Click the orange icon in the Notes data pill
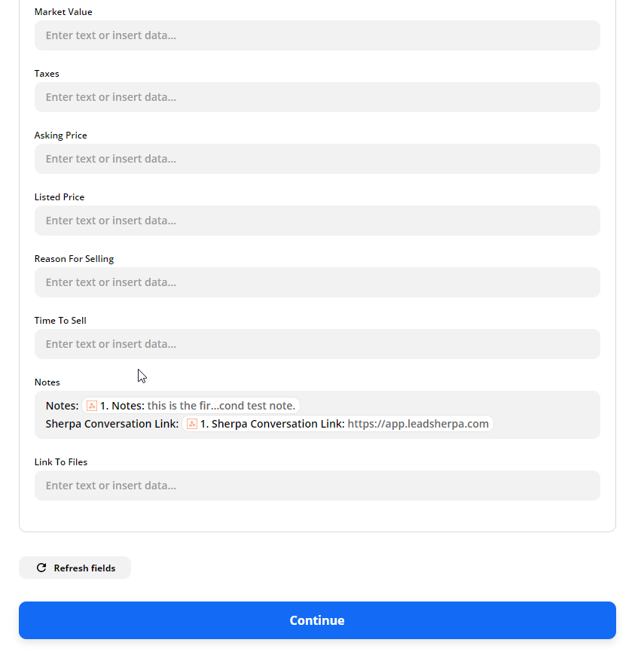Image resolution: width=644 pixels, height=670 pixels. (x=91, y=406)
